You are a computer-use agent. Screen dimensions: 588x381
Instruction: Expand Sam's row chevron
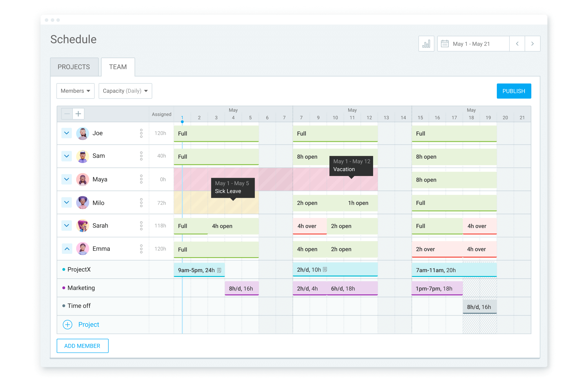67,156
